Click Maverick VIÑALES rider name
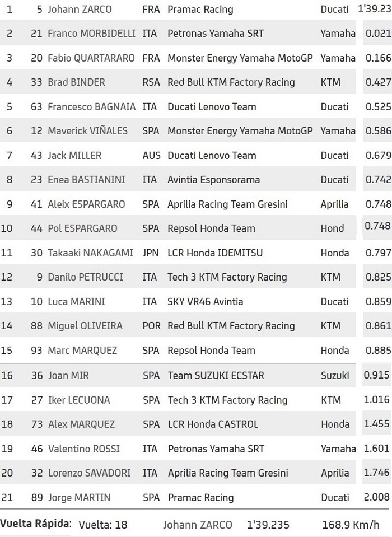Viewport: 392px width, 537px height. pos(88,131)
